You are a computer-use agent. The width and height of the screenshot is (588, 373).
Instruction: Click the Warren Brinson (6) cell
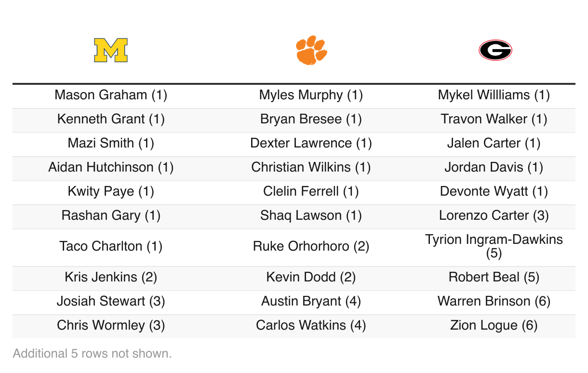point(494,301)
